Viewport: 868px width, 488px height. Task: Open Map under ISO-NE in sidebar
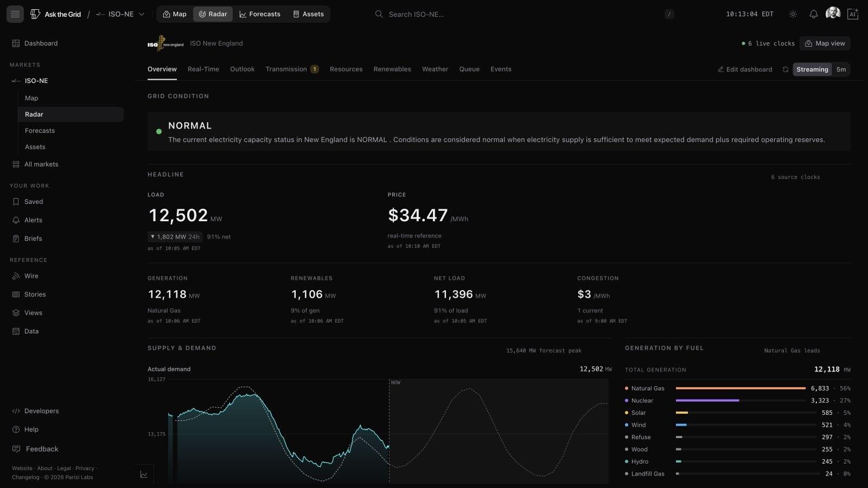click(x=71, y=98)
